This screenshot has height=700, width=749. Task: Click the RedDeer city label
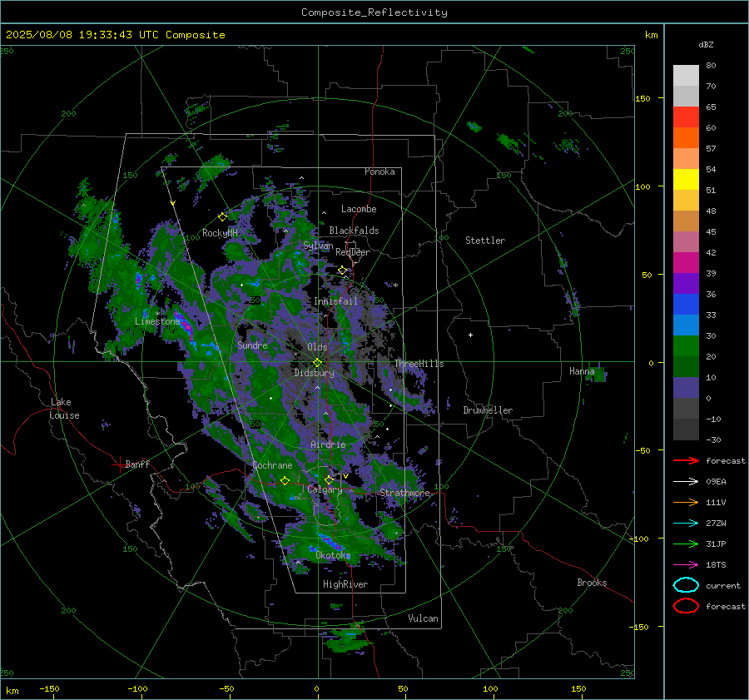[353, 252]
